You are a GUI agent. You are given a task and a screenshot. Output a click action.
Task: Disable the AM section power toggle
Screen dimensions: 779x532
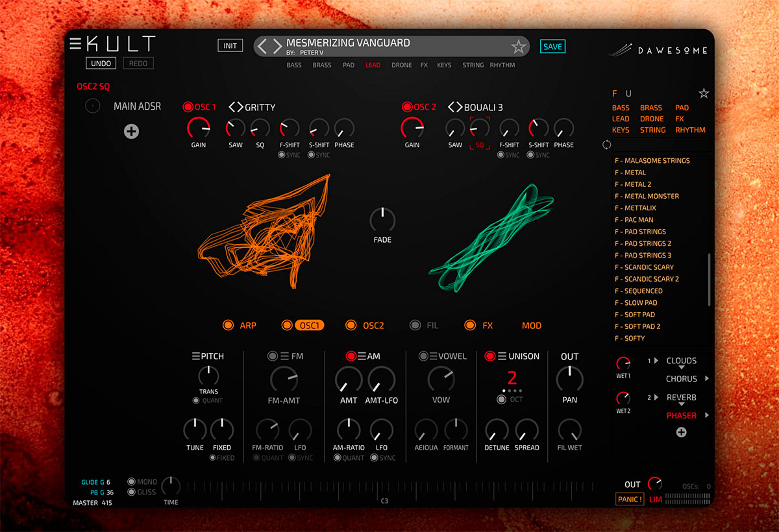[351, 356]
